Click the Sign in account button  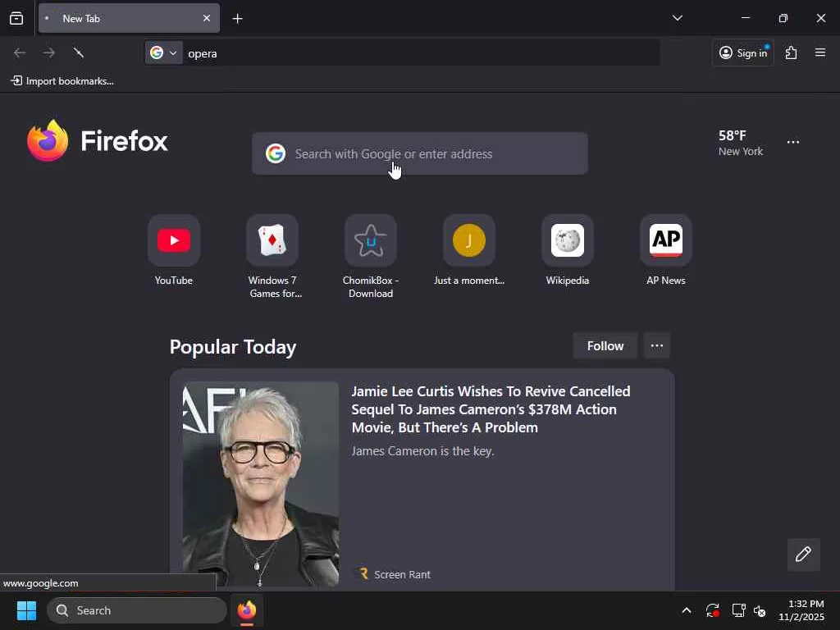pos(743,52)
